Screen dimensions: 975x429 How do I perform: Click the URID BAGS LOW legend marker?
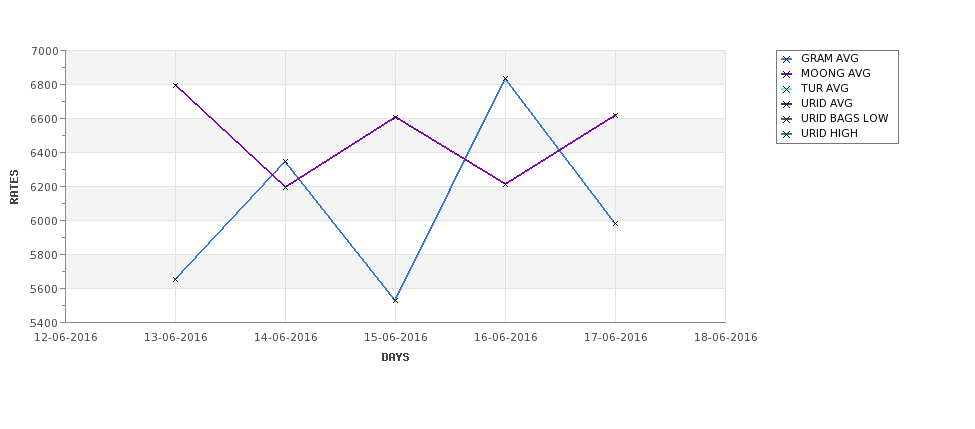coord(787,119)
